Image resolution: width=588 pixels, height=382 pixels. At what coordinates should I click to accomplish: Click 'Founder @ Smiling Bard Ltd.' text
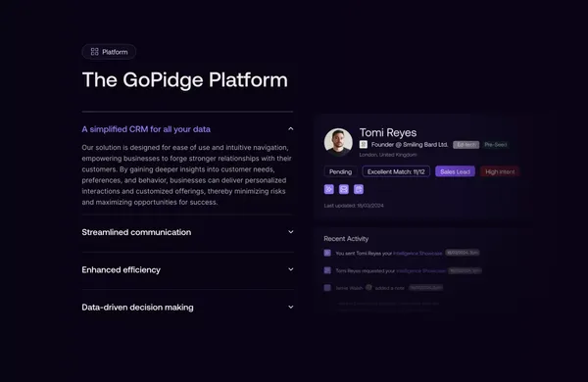pyautogui.click(x=410, y=145)
